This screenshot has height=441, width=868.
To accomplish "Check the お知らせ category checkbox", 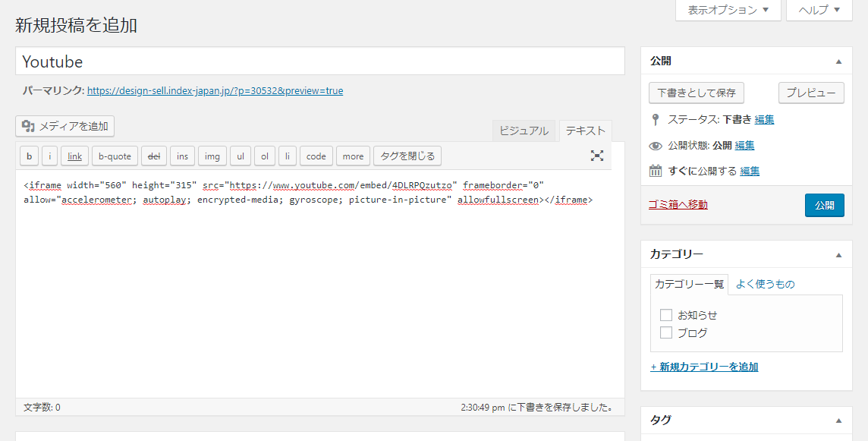I will pyautogui.click(x=666, y=315).
